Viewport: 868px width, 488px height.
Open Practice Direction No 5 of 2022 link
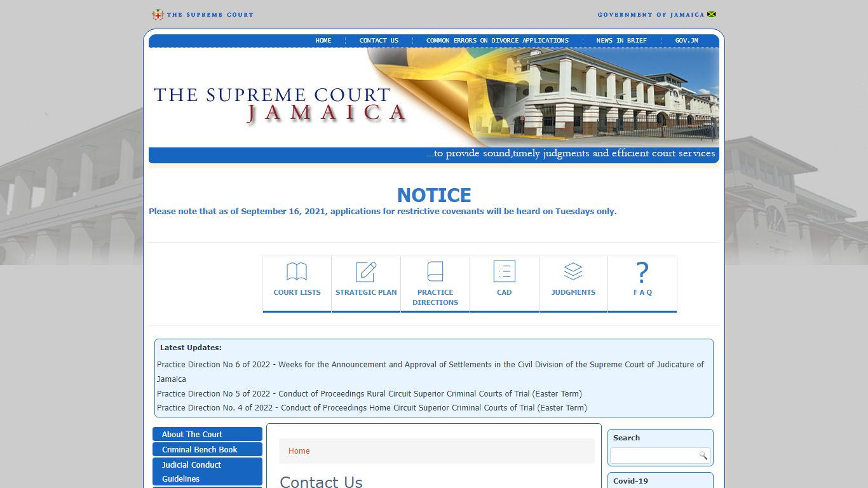point(369,393)
